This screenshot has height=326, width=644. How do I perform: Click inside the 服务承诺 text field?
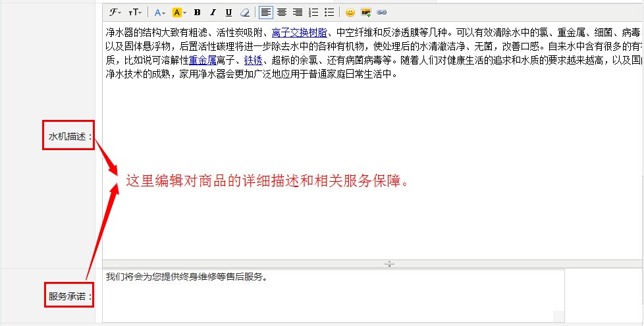333,295
